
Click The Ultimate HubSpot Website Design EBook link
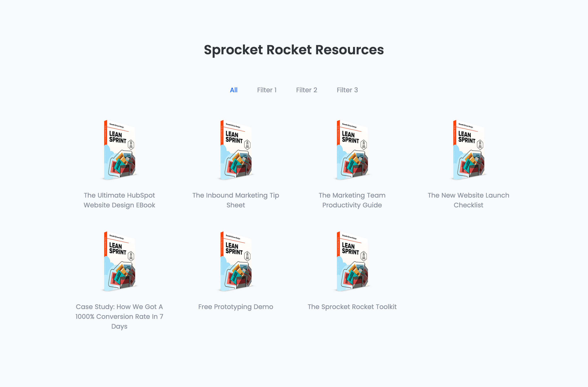click(x=119, y=200)
